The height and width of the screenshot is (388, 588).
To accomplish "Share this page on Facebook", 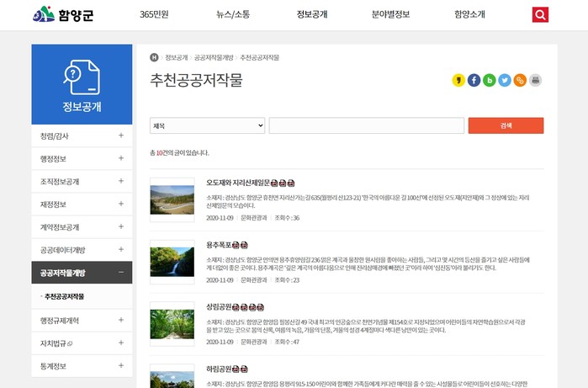I will point(474,80).
